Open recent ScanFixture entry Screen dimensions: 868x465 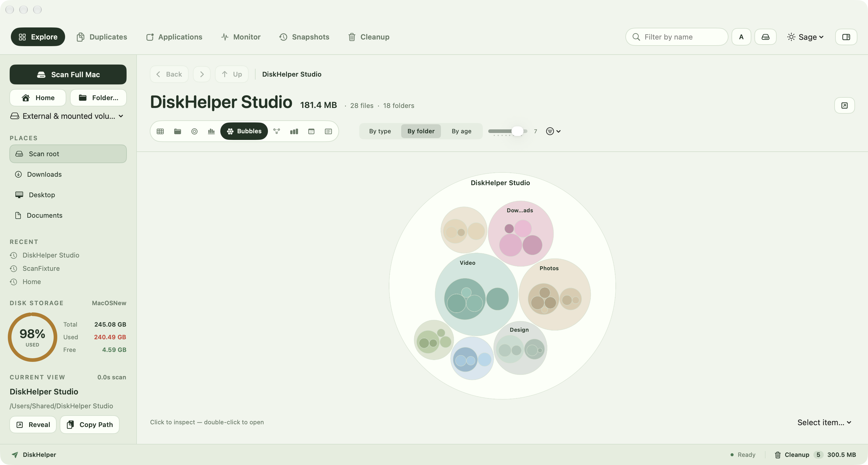[x=35, y=268]
